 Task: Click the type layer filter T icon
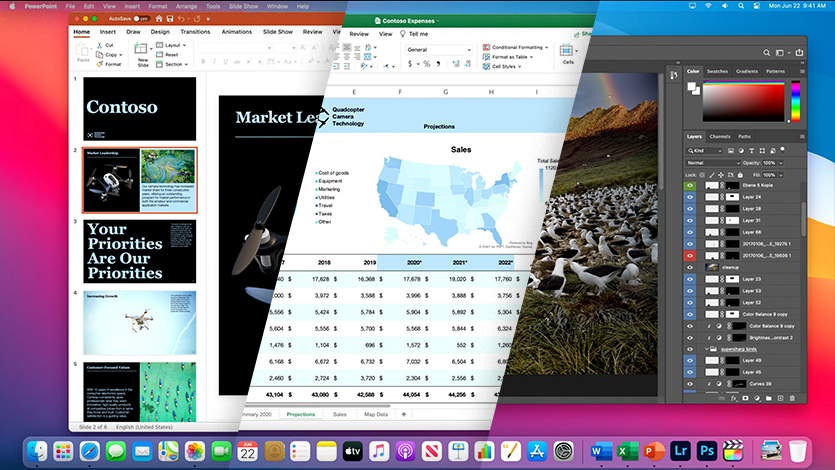(x=751, y=151)
